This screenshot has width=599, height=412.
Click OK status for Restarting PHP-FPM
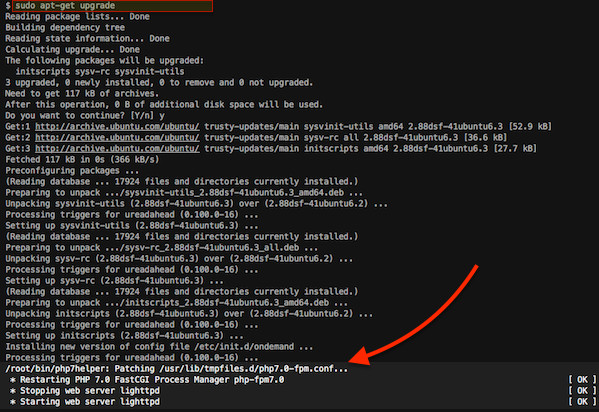point(582,380)
